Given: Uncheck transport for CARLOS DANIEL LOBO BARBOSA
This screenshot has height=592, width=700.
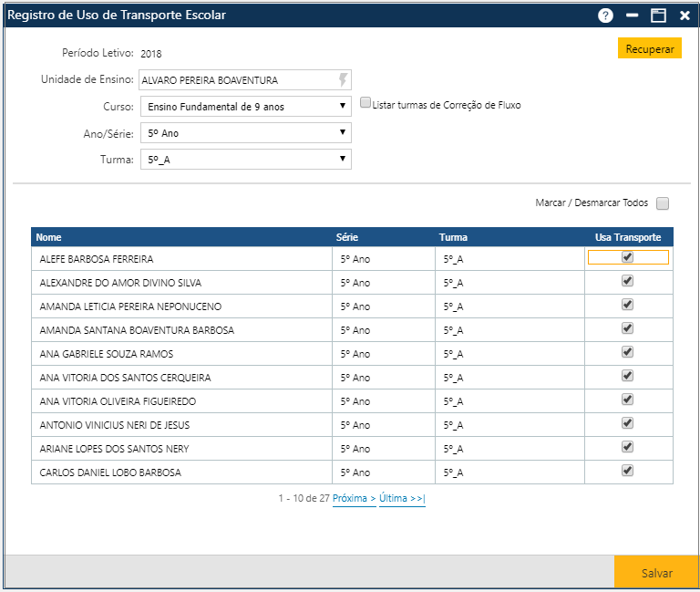Looking at the screenshot, I should 627,471.
